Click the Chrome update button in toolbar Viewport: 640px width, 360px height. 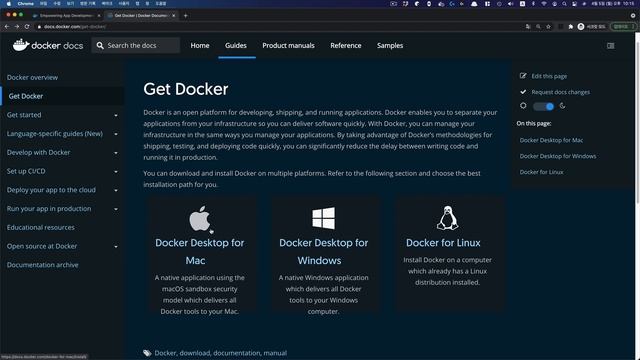623,27
